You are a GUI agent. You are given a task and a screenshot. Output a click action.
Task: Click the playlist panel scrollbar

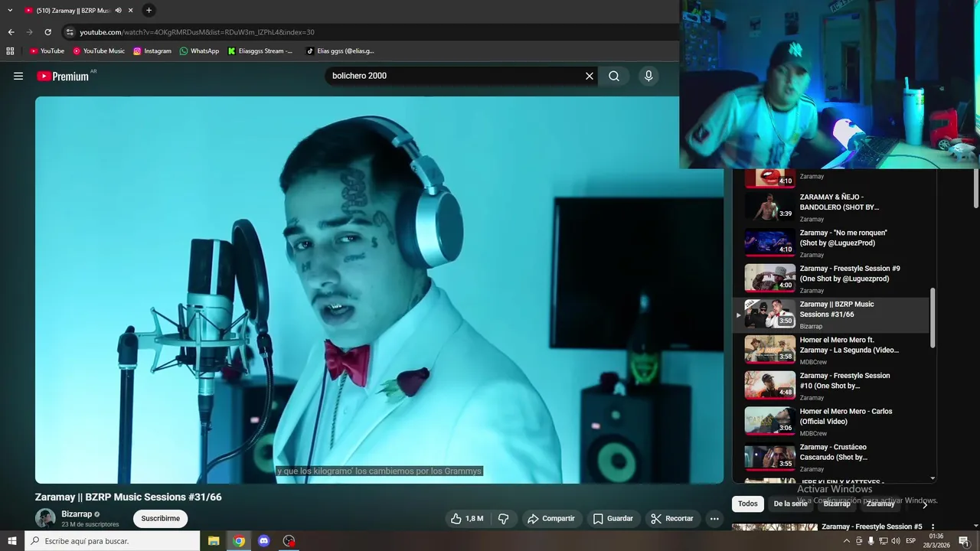tap(933, 318)
